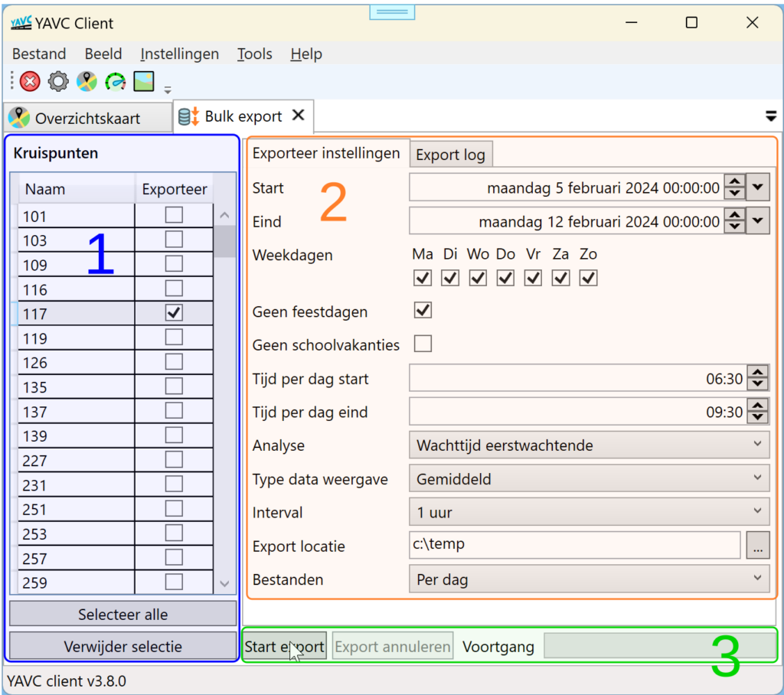Click the Kruispunten list scroll-up arrow
This screenshot has height=695, width=784.
[x=224, y=216]
